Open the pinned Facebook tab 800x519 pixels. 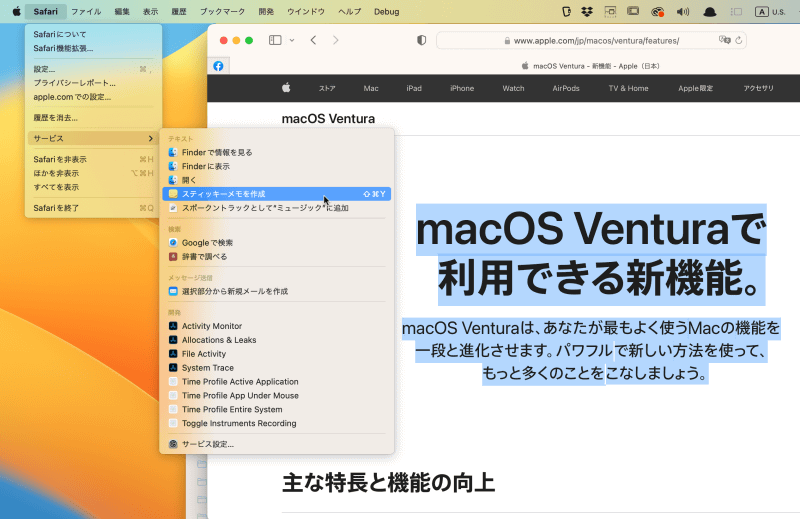[x=218, y=66]
